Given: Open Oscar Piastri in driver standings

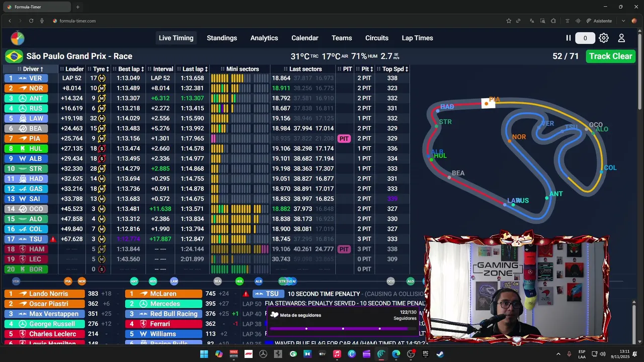Looking at the screenshot, I should [44, 304].
